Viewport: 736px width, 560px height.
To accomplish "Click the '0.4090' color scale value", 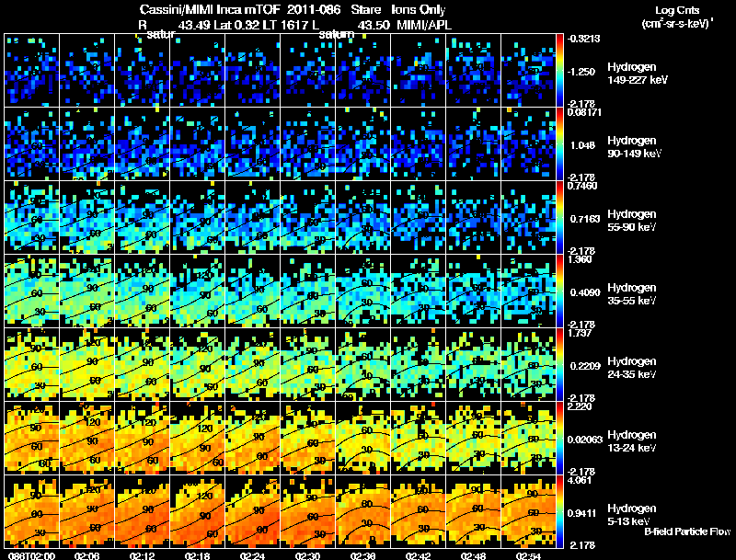I will point(585,292).
